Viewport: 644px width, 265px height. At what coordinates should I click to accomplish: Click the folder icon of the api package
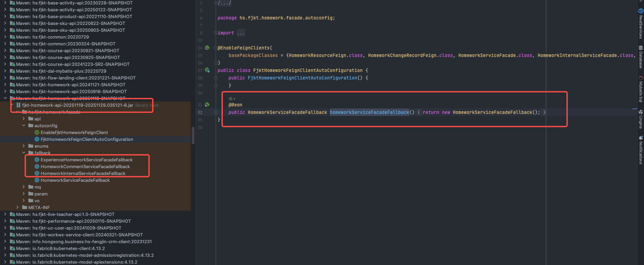click(x=31, y=119)
